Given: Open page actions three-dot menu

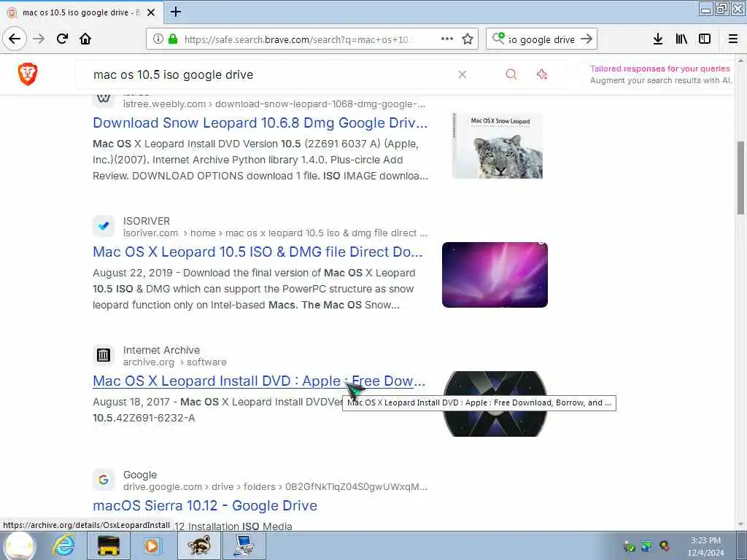Looking at the screenshot, I should 447,39.
